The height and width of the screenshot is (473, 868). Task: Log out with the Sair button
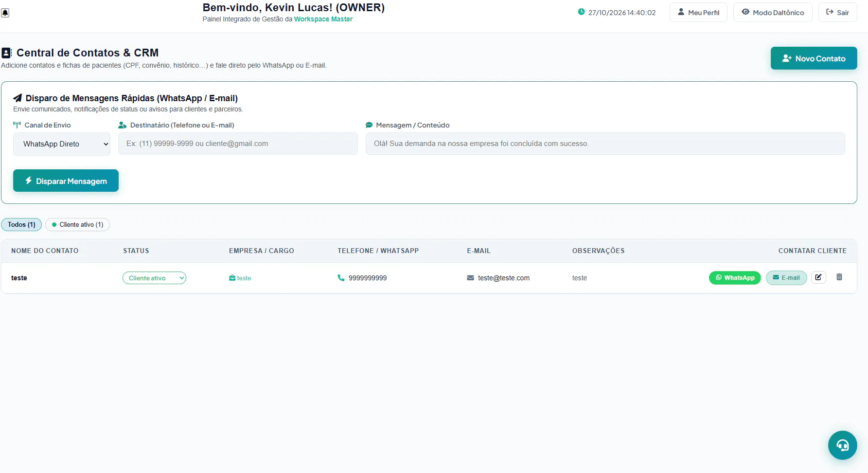click(837, 12)
